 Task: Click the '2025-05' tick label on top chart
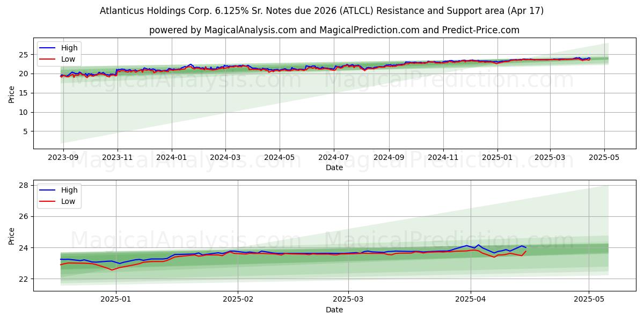click(x=604, y=158)
